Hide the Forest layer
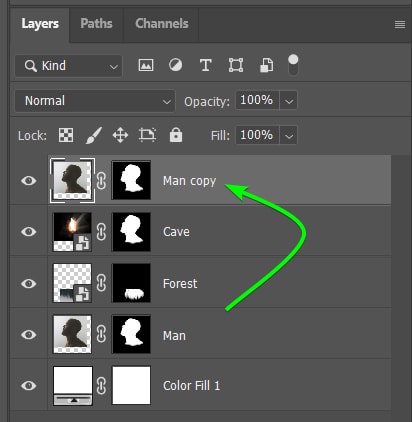Viewport: 412px width, 422px height. (x=29, y=283)
